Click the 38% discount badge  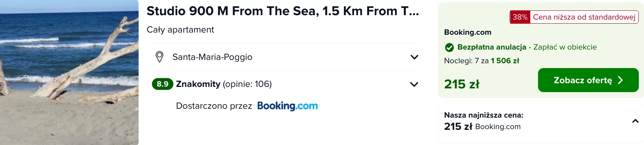coord(520,17)
